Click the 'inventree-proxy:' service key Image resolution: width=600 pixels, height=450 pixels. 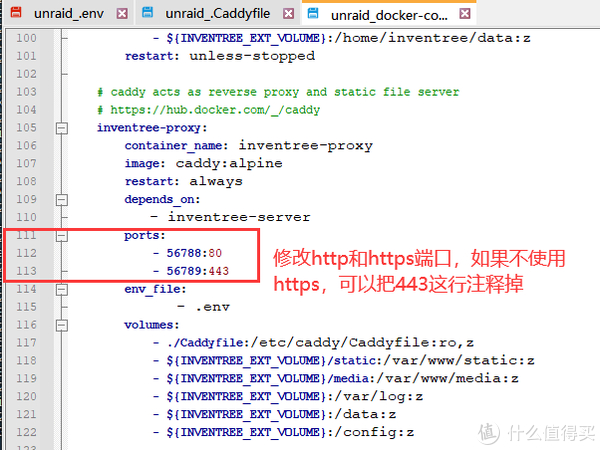click(x=152, y=128)
